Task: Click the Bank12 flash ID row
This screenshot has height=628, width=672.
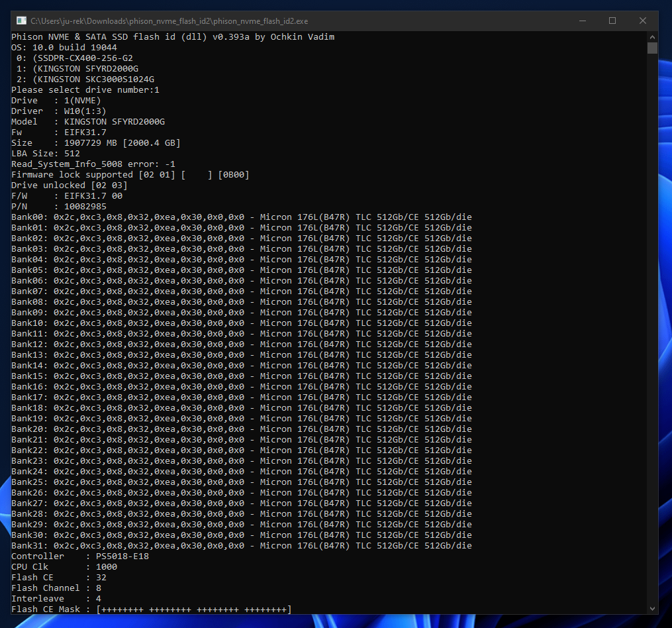Action: (x=241, y=344)
